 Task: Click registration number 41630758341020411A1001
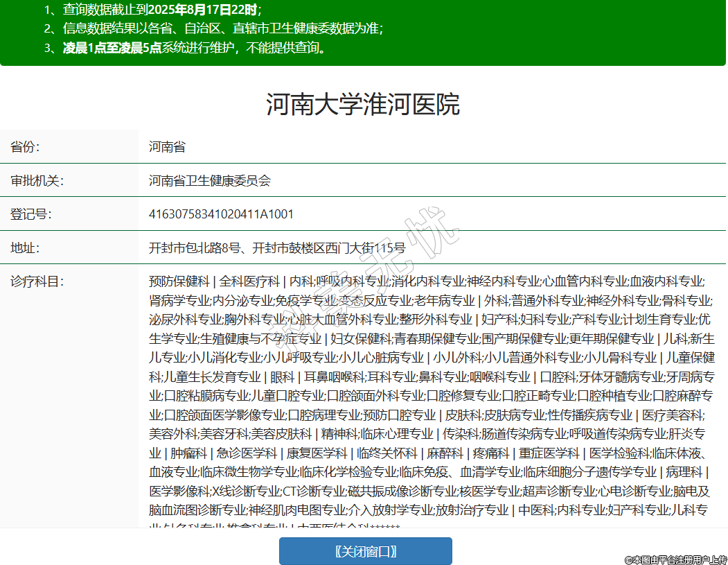pos(221,214)
